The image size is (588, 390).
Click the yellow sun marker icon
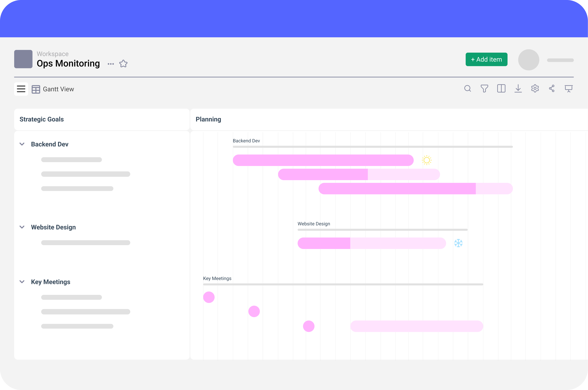[427, 160]
